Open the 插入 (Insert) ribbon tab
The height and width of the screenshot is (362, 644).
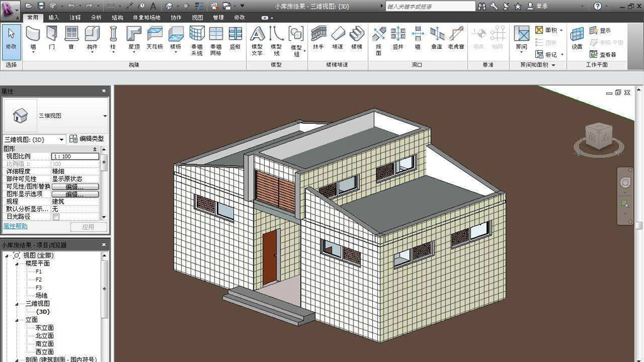click(53, 18)
